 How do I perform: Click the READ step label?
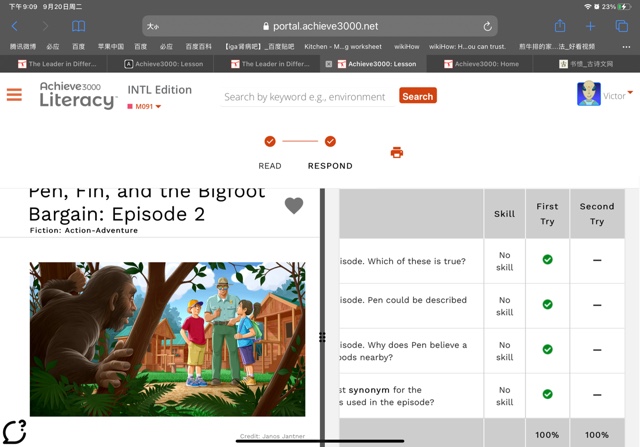coord(270,166)
